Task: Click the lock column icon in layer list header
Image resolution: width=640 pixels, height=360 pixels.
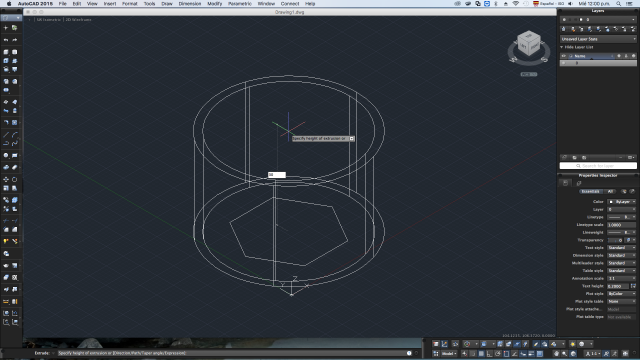Action: pos(626,56)
